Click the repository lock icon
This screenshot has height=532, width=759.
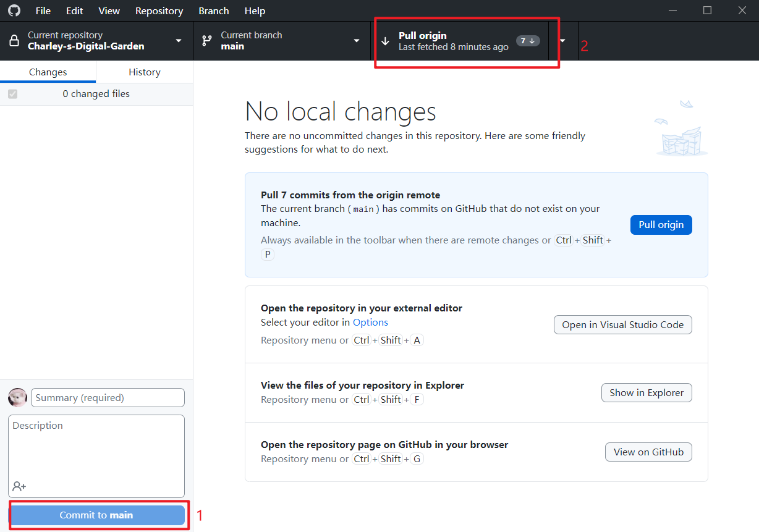(x=14, y=41)
